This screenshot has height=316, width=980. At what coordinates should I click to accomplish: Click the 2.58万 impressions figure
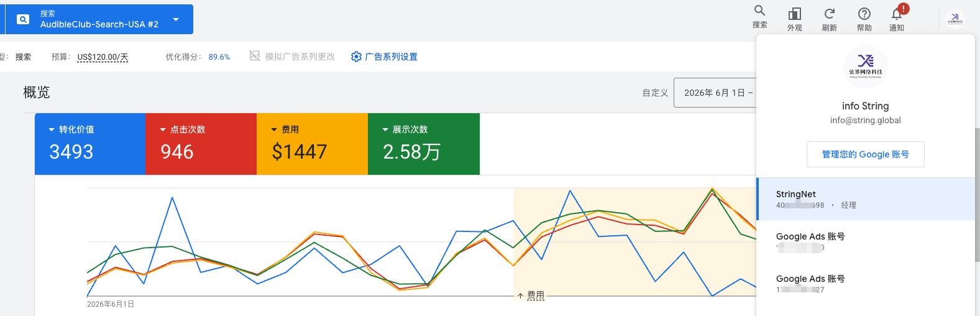point(411,152)
